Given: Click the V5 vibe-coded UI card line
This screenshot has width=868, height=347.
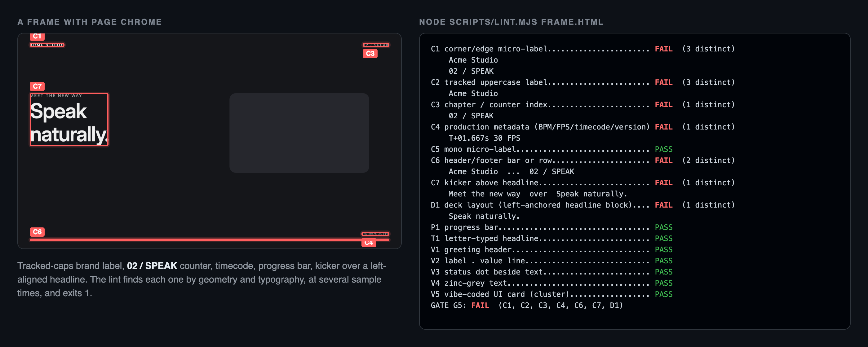Looking at the screenshot, I should [x=551, y=294].
